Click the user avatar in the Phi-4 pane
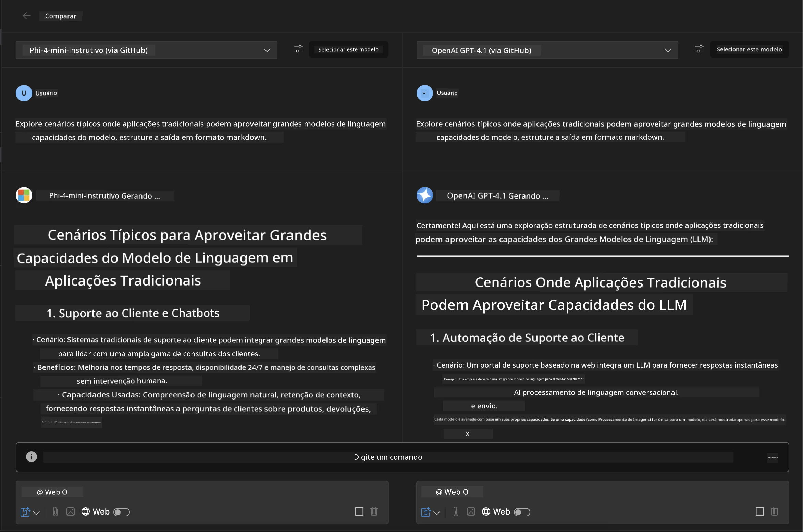Screen dimensions: 803x532 coord(24,93)
